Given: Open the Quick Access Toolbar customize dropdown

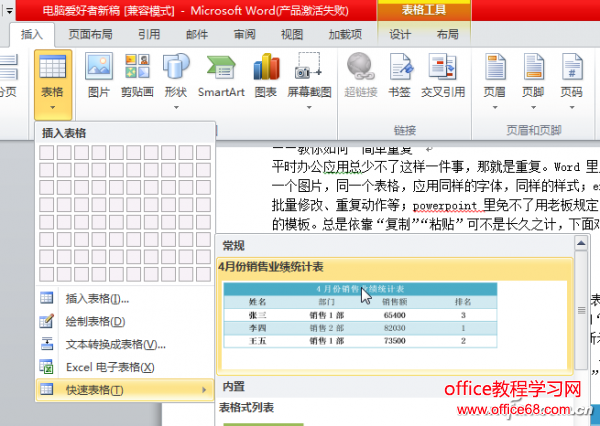Looking at the screenshot, I should pyautogui.click(x=9, y=11).
